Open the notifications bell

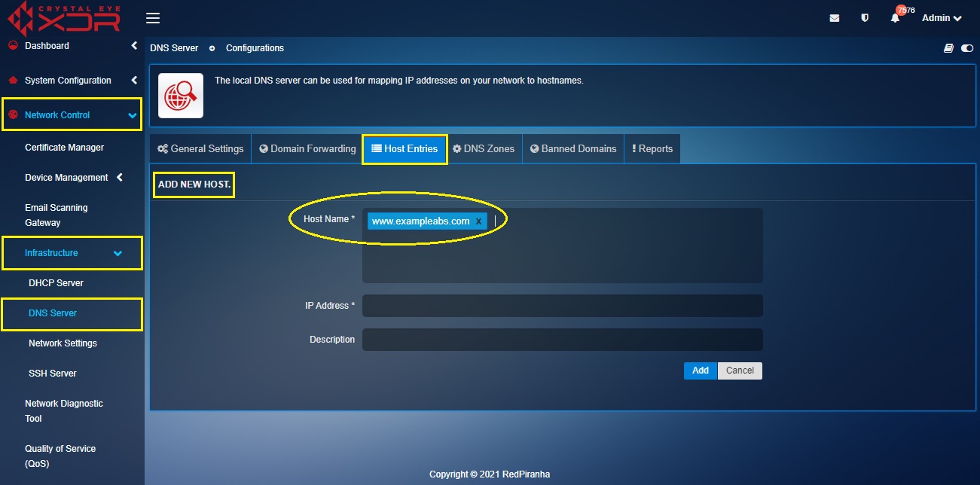[x=895, y=19]
